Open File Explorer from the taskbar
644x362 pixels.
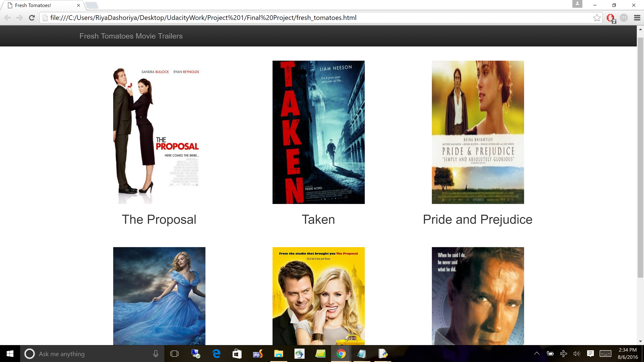pos(279,354)
